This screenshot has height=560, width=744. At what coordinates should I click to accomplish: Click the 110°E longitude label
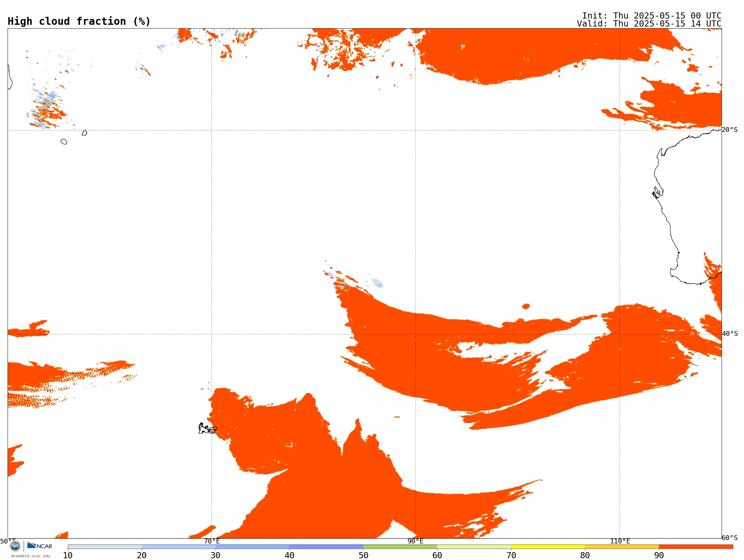[x=620, y=541]
